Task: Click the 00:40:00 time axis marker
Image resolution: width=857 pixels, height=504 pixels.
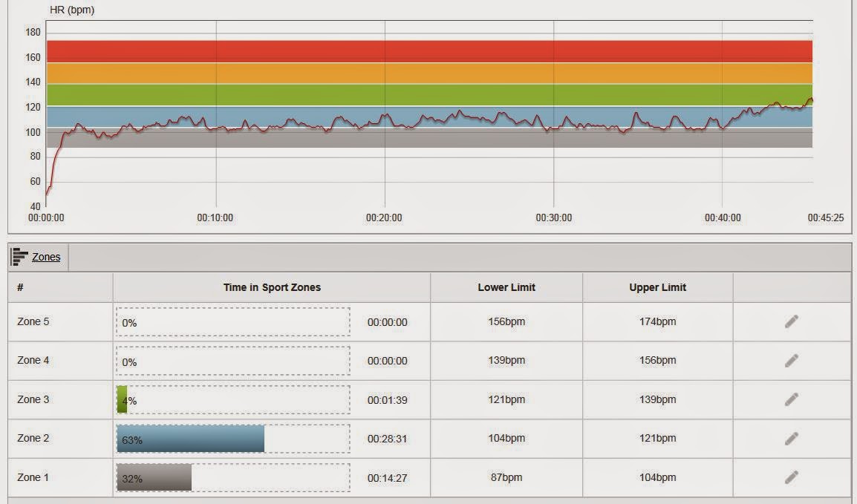Action: pos(723,218)
